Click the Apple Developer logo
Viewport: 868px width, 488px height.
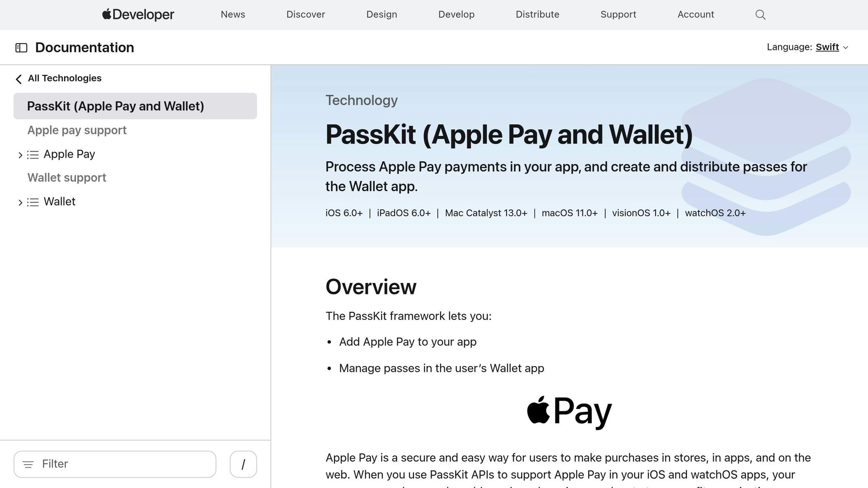coord(138,14)
